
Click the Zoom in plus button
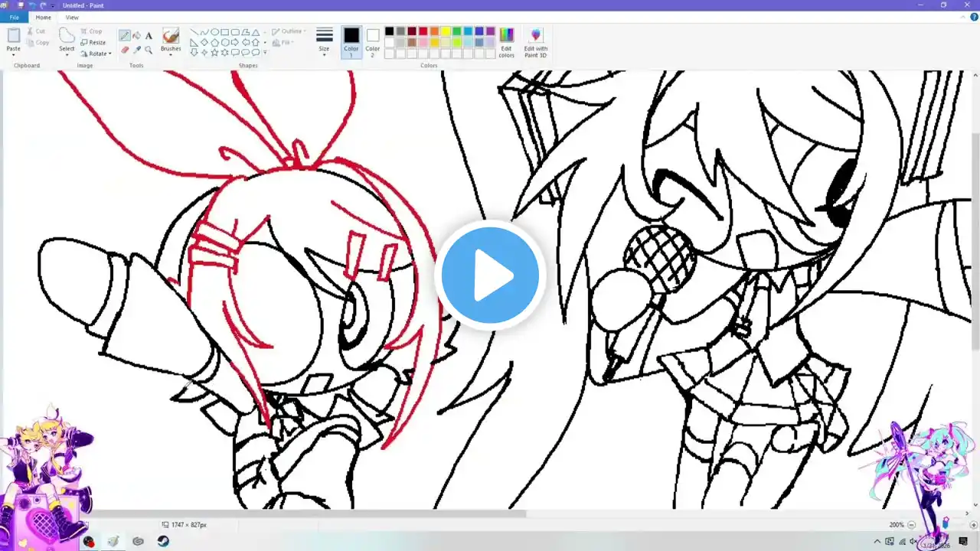point(973,525)
